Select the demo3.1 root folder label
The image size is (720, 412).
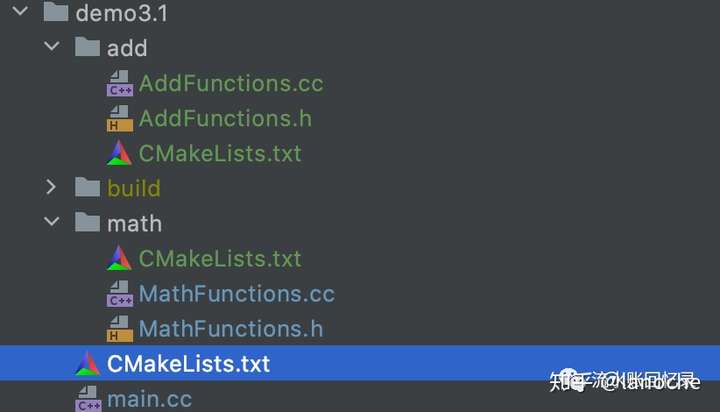point(122,13)
